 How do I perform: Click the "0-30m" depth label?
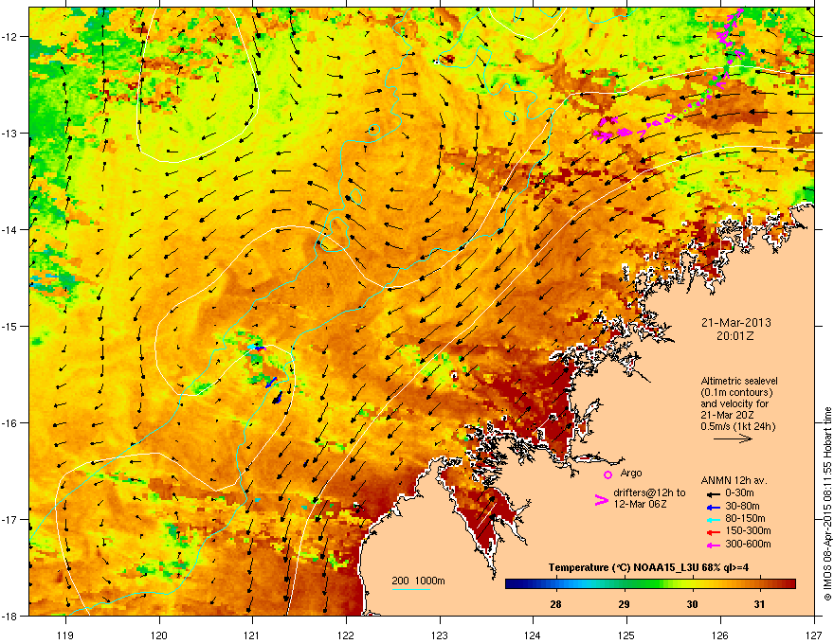[739, 493]
